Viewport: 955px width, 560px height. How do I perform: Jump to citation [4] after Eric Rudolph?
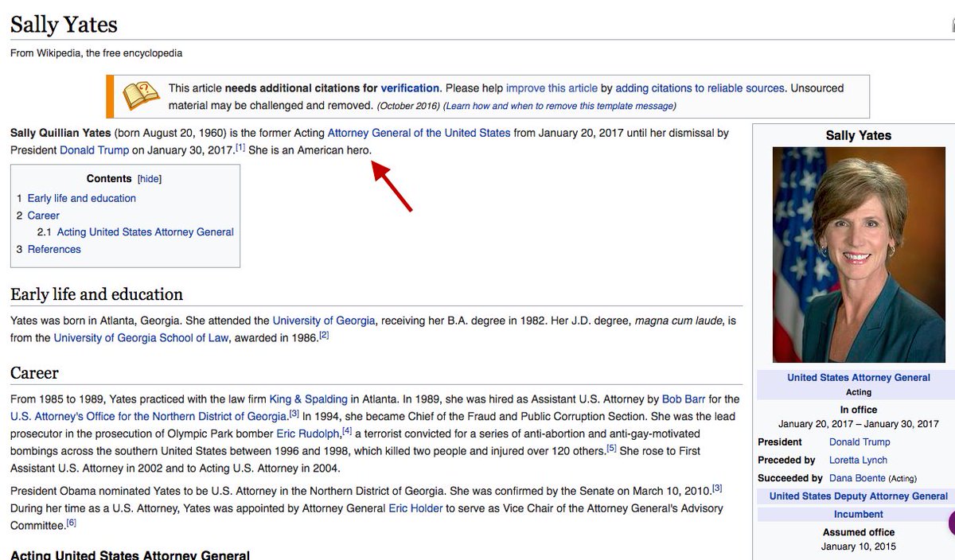tap(347, 431)
